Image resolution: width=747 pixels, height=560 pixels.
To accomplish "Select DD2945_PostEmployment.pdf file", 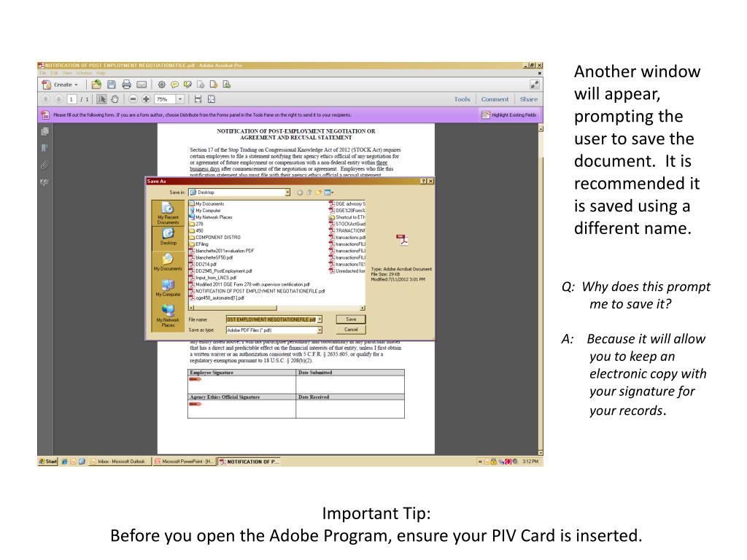I will pyautogui.click(x=220, y=271).
